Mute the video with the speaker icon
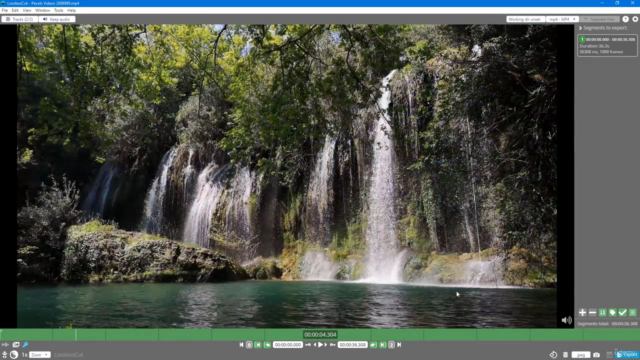The image size is (640, 360). tap(567, 320)
